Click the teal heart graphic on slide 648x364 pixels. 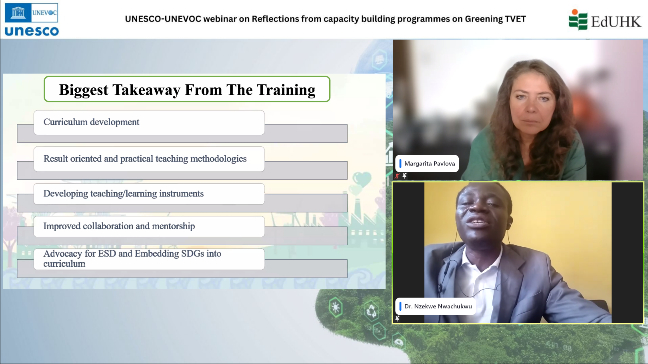[x=362, y=179]
